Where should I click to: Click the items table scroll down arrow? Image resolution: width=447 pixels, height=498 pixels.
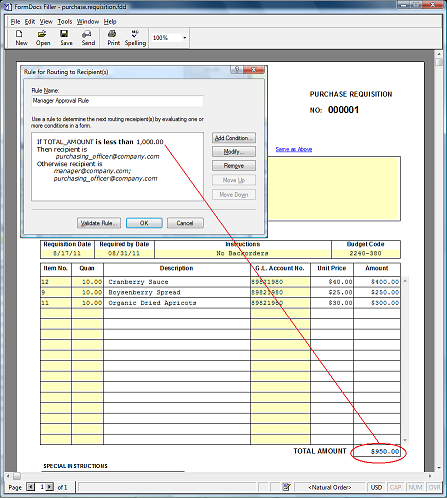(405, 440)
